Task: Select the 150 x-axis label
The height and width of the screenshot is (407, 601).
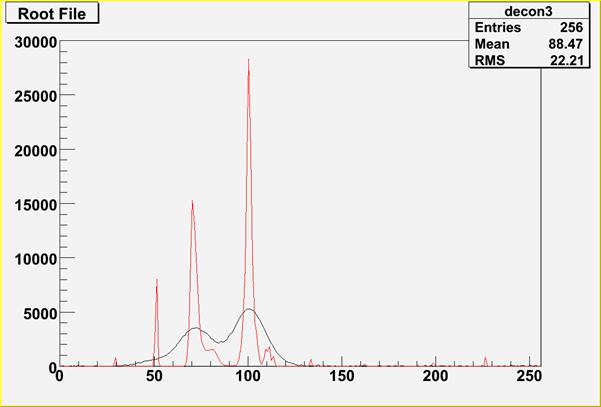Action: [342, 376]
